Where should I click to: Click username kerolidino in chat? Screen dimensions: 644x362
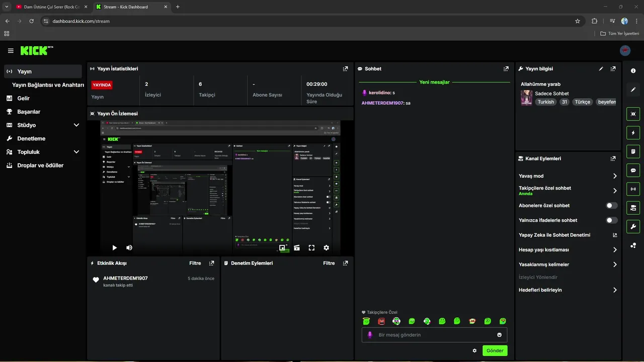[380, 93]
